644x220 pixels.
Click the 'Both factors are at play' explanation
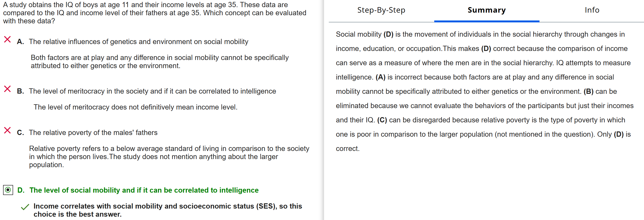coord(160,62)
